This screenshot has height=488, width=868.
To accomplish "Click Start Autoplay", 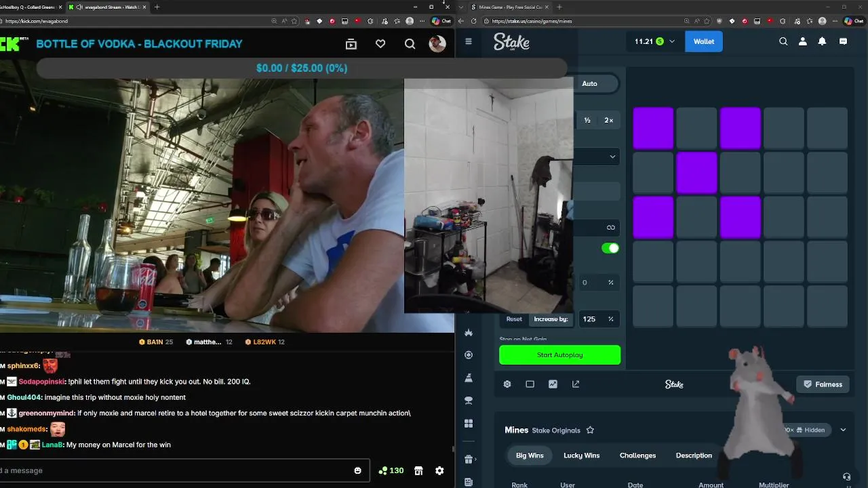I will pos(559,355).
